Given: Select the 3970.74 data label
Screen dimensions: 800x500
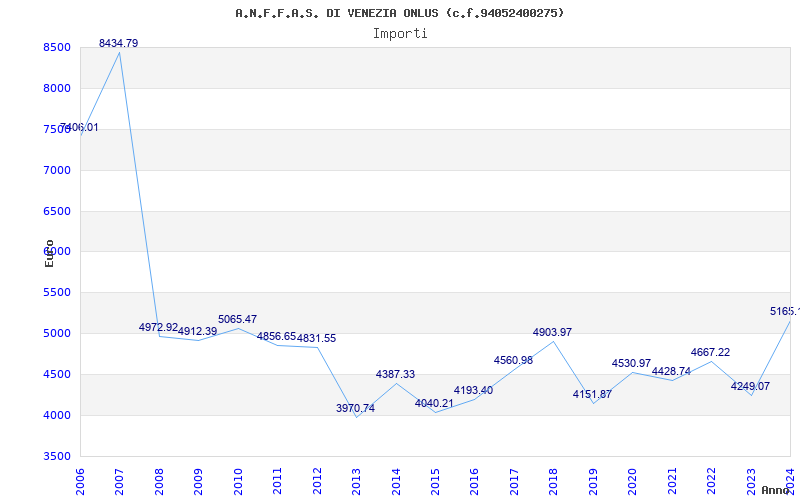Looking at the screenshot, I should point(356,408).
